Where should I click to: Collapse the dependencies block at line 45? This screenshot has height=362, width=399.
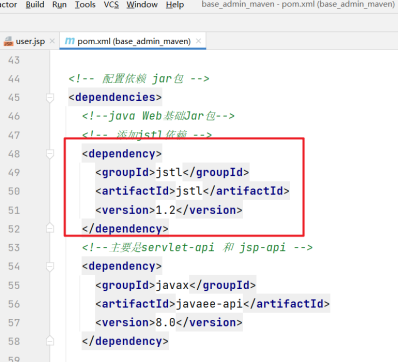pyautogui.click(x=50, y=98)
